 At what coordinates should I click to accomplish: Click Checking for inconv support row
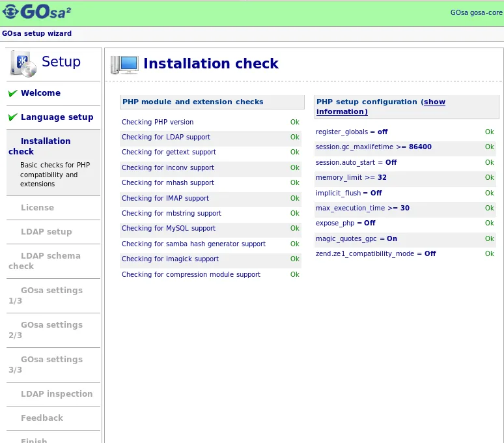[x=210, y=168]
